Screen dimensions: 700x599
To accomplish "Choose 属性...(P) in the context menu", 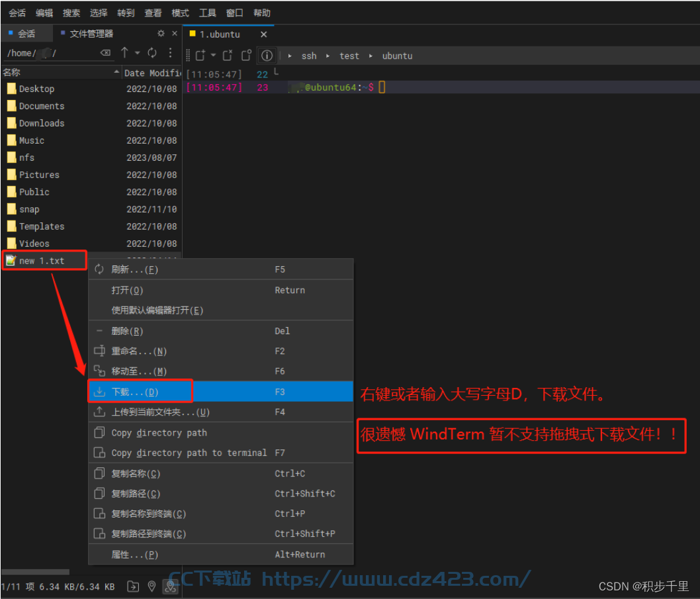I will tap(221, 555).
